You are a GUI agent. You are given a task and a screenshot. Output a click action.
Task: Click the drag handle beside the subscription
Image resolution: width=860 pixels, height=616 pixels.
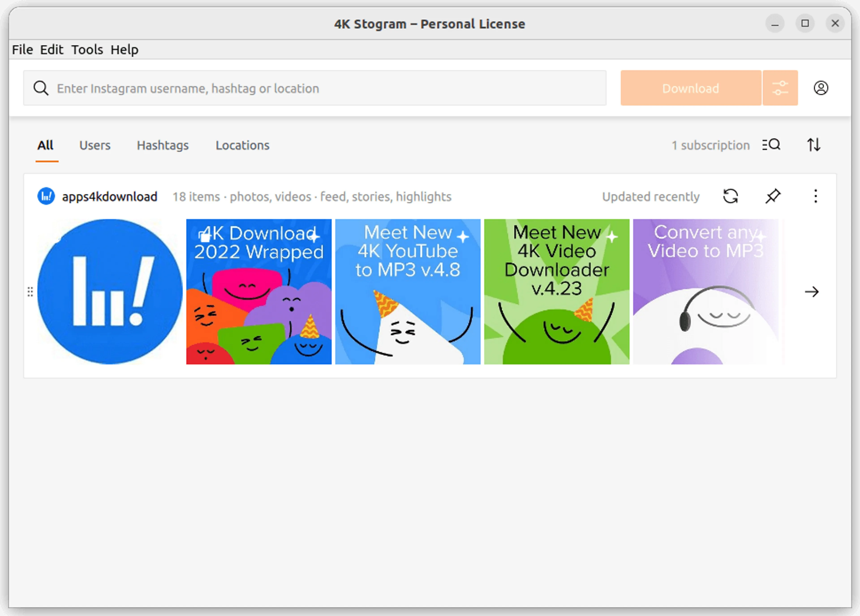[30, 292]
